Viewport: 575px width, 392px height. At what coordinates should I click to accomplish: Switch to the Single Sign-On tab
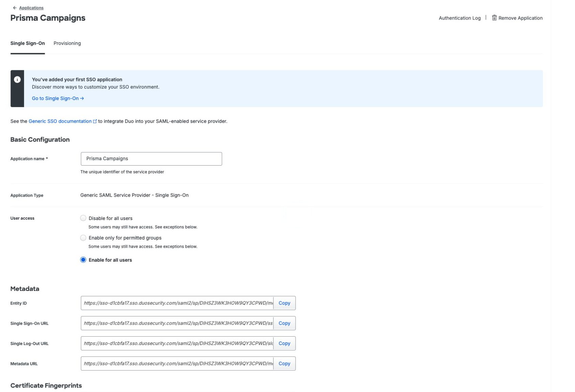[27, 43]
